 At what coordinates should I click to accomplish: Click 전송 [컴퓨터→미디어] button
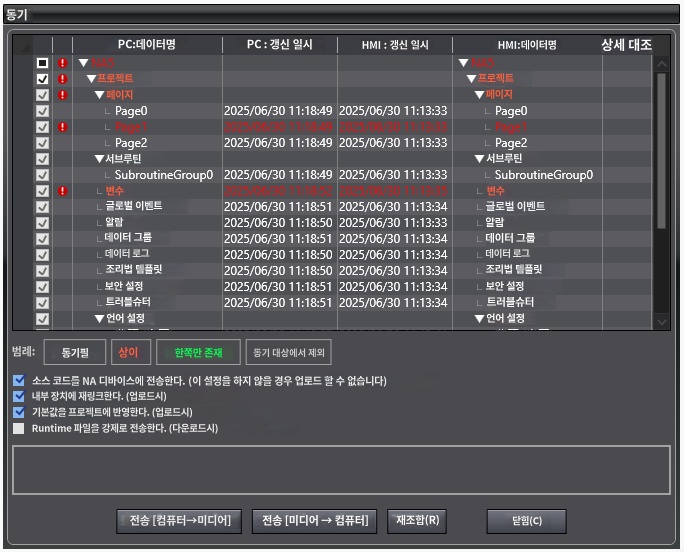click(179, 521)
